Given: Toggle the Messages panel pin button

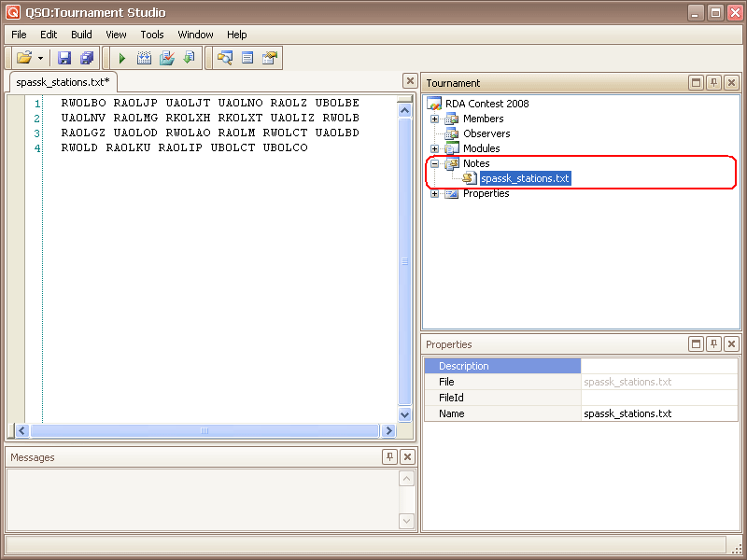Looking at the screenshot, I should click(390, 457).
